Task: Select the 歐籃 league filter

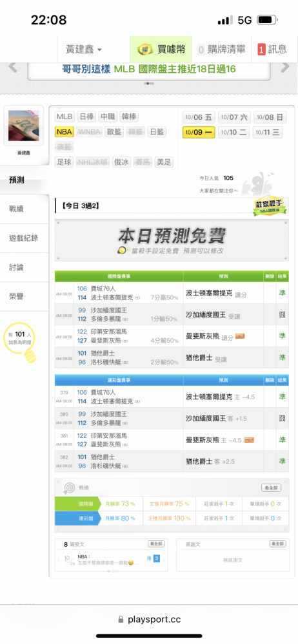Action: [x=115, y=132]
